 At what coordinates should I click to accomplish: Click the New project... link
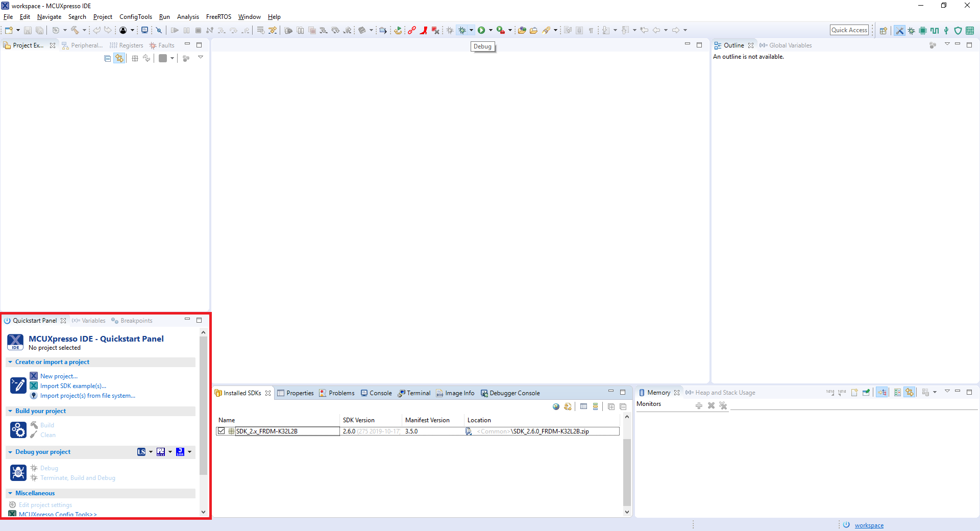59,376
